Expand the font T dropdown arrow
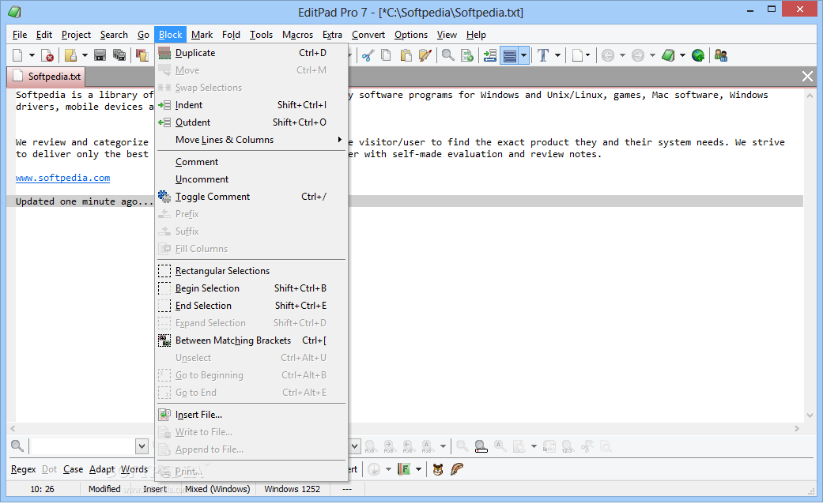This screenshot has width=823, height=504. [x=557, y=55]
